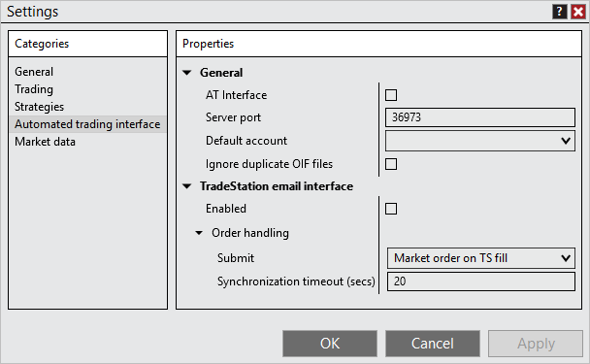Click the Synchronization timeout field showing 20
Viewport: 590px width, 364px height.
[x=481, y=281]
